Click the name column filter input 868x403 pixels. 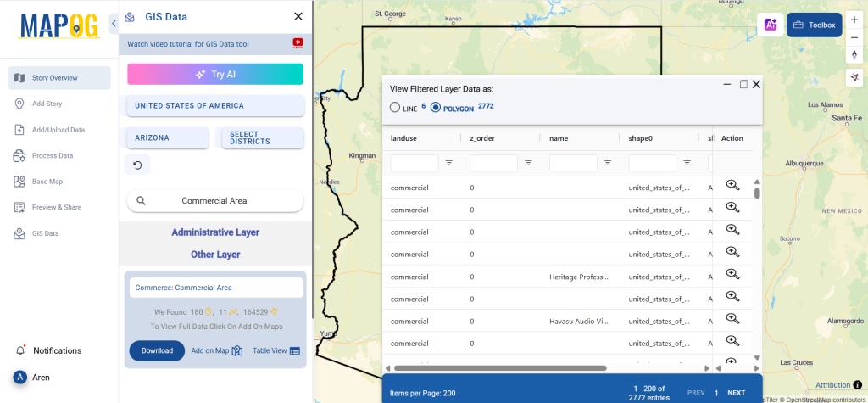573,162
